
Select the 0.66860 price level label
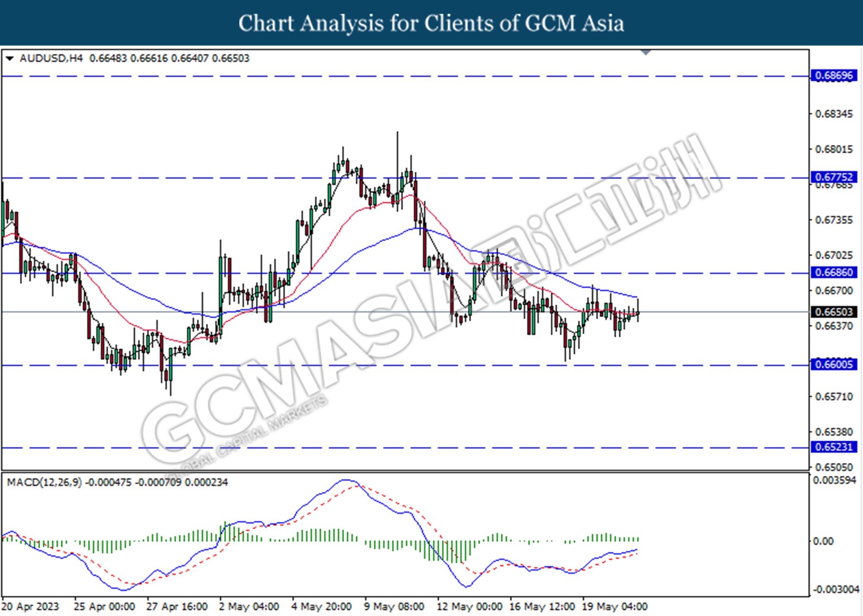[834, 273]
